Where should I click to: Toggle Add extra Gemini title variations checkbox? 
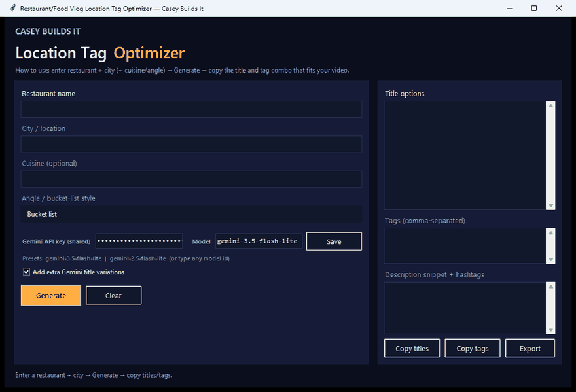point(26,272)
